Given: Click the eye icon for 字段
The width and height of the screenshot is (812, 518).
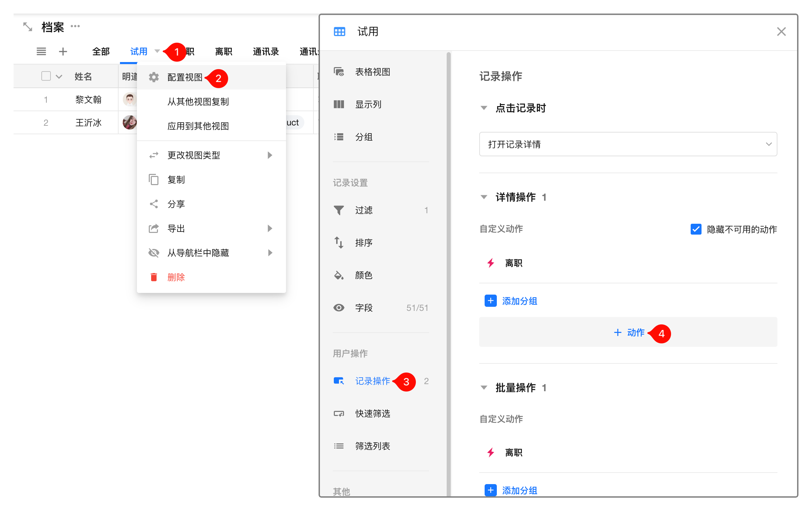Looking at the screenshot, I should coord(339,308).
